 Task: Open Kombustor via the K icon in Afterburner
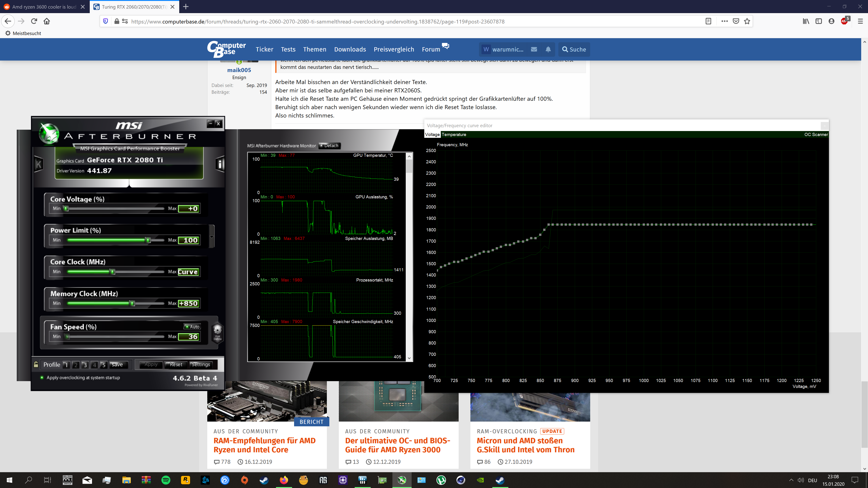(38, 164)
